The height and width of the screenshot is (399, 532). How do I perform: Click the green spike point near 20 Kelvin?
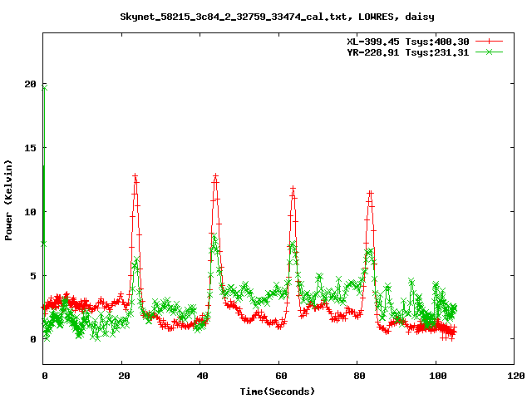[x=44, y=88]
